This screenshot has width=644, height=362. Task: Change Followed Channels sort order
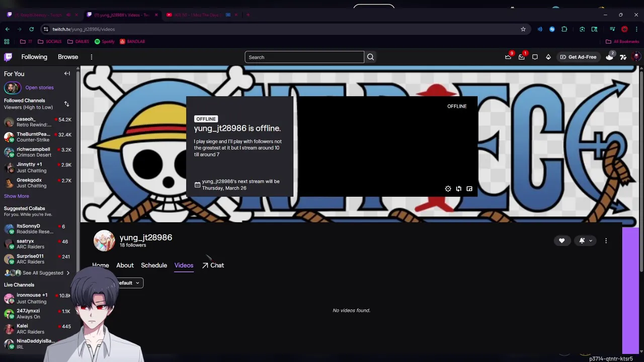tap(66, 104)
